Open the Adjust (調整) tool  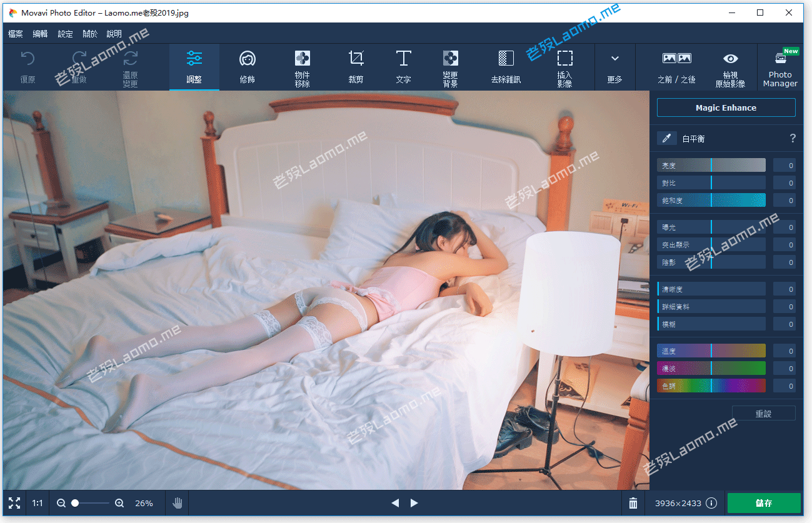tap(194, 67)
